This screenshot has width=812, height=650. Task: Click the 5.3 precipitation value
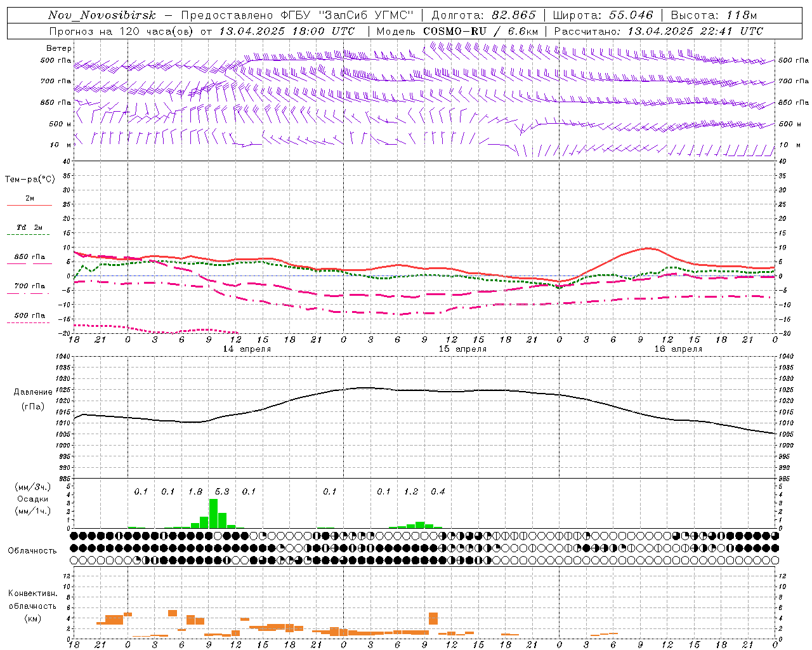coord(222,492)
